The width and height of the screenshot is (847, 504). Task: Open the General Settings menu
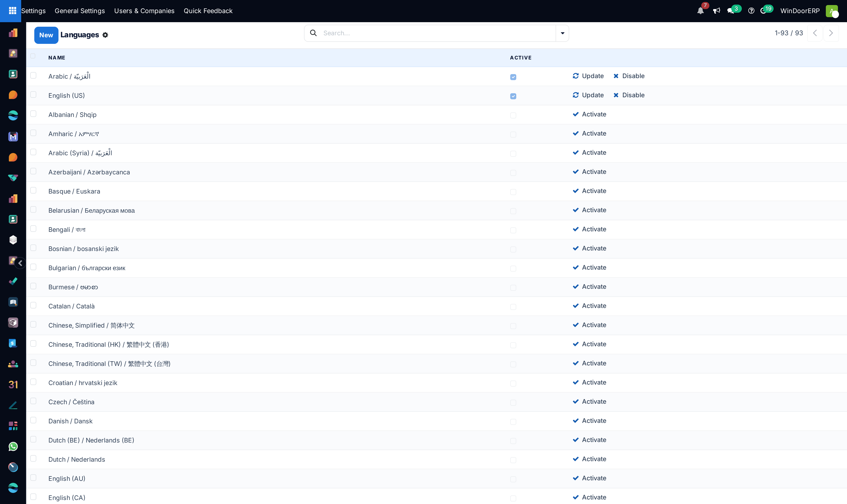(x=80, y=11)
